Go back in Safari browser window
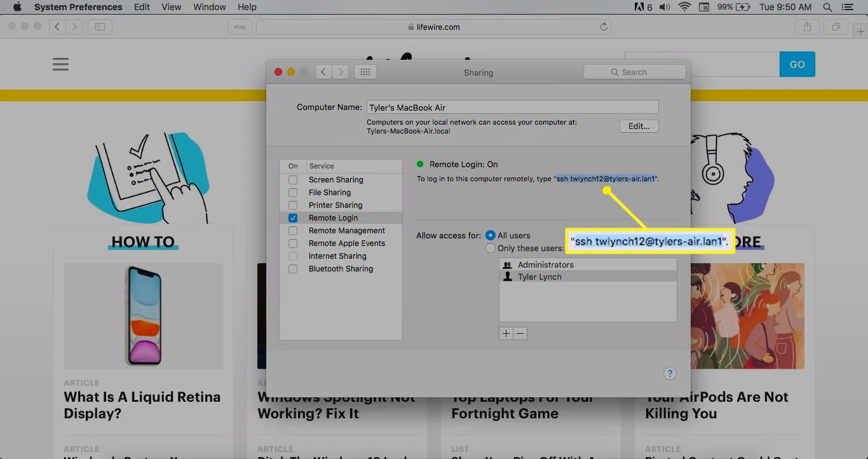The height and width of the screenshot is (459, 868). [x=57, y=27]
